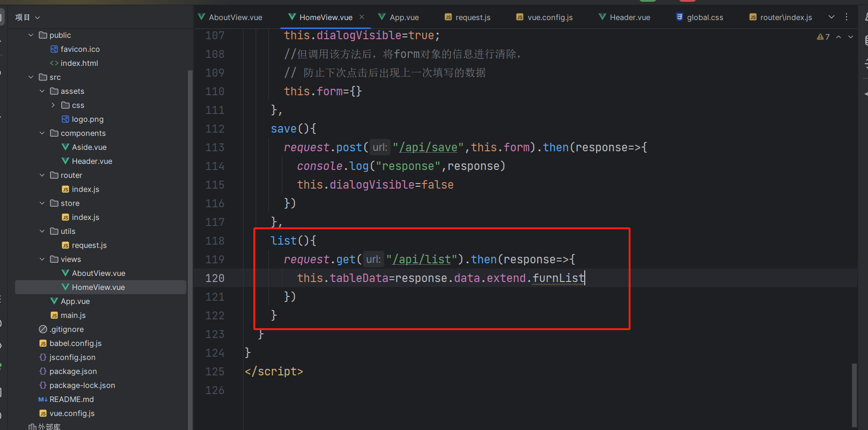Open the editor tab options menu
The height and width of the screenshot is (430, 868).
[x=846, y=17]
